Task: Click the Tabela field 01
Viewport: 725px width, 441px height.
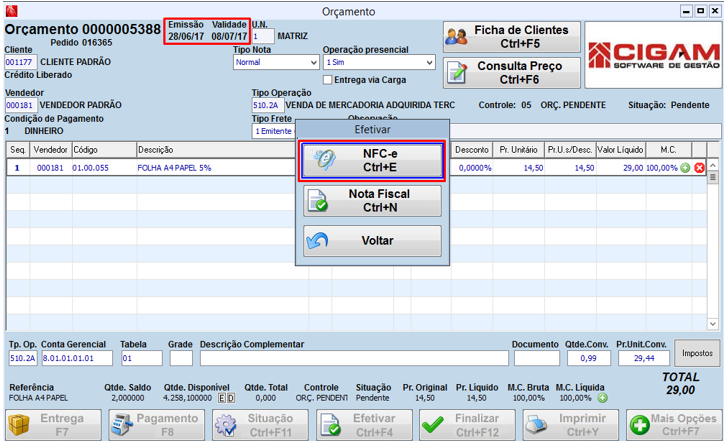Action: (141, 358)
